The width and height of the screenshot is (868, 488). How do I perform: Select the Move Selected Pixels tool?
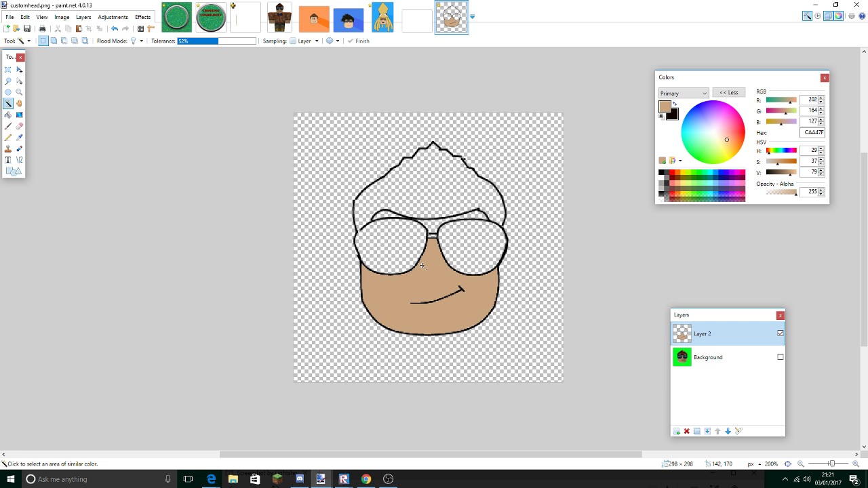pyautogui.click(x=19, y=70)
